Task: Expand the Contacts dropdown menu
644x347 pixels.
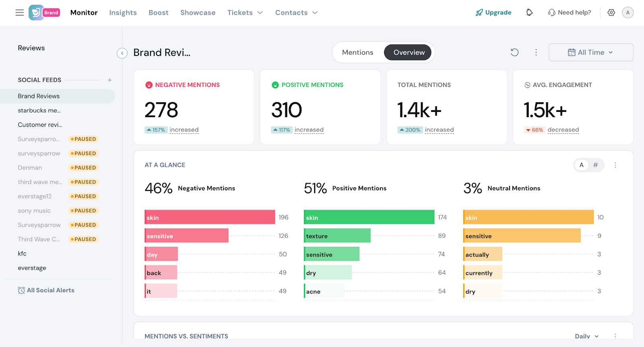Action: [x=296, y=12]
